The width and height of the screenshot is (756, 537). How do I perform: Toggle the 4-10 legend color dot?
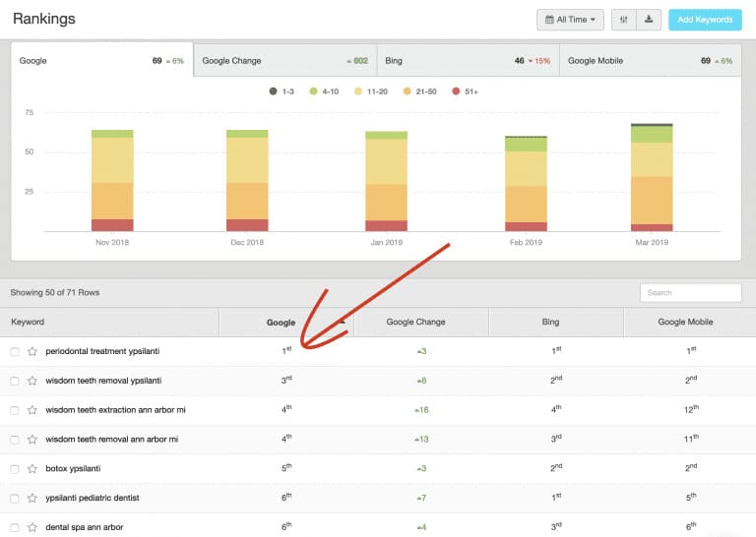313,91
